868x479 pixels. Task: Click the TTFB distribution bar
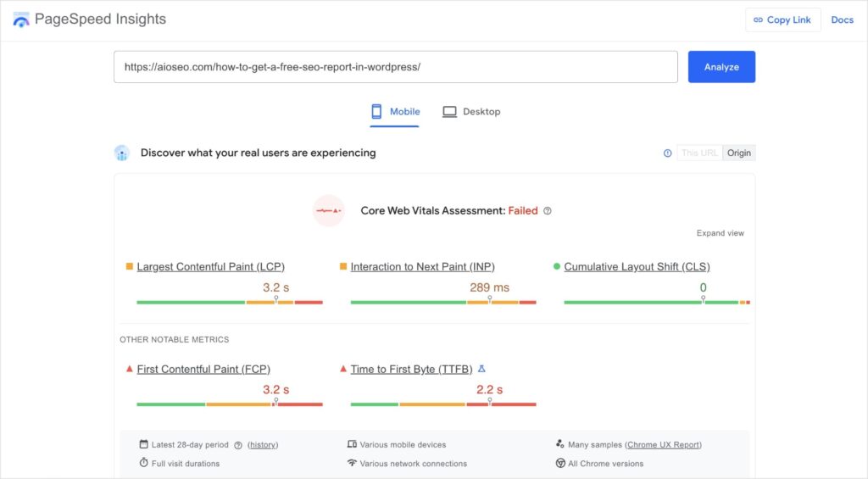443,404
